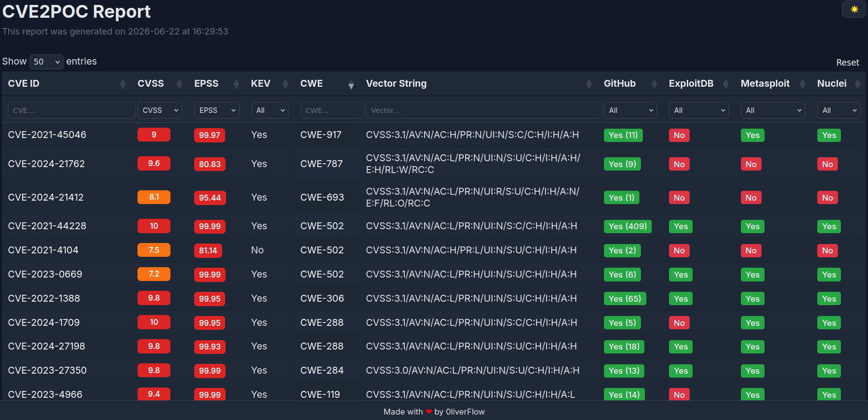
Task: Click CWE-306 cell
Action: point(322,298)
